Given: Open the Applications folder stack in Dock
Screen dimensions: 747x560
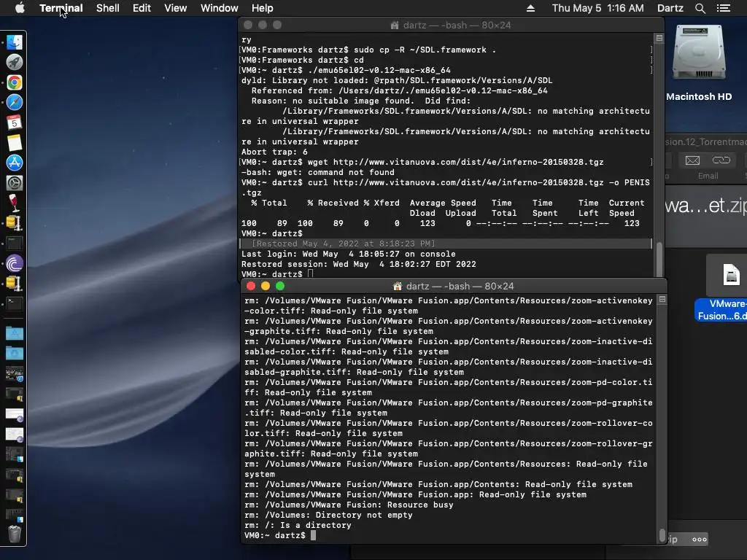Looking at the screenshot, I should [x=15, y=332].
